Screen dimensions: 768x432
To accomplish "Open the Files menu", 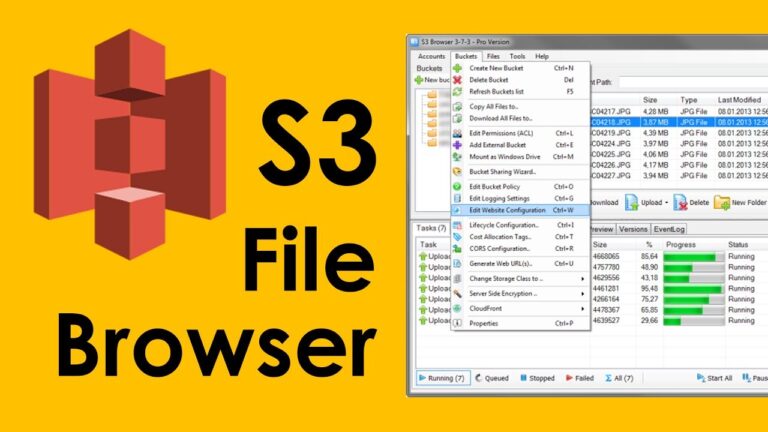I will (x=493, y=56).
